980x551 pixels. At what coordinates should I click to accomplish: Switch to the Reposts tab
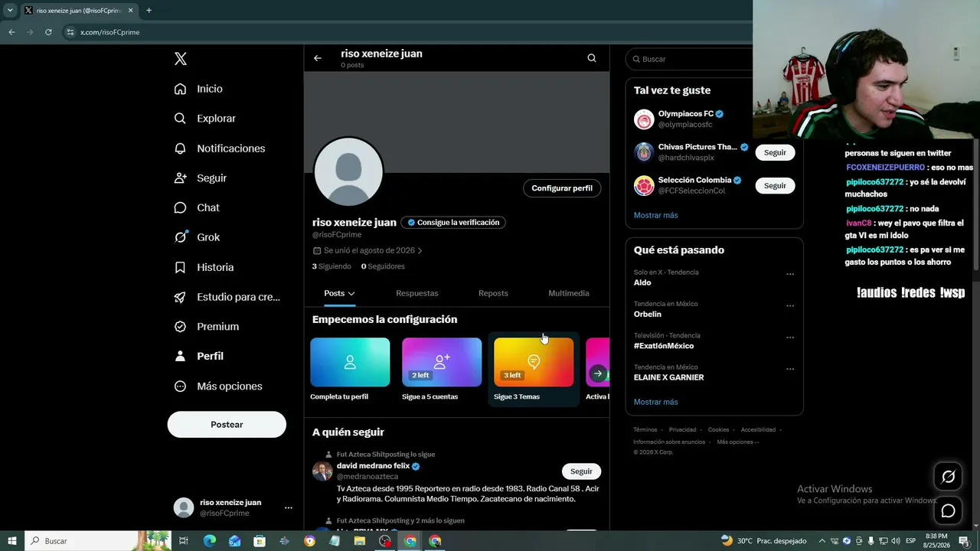[x=493, y=293]
